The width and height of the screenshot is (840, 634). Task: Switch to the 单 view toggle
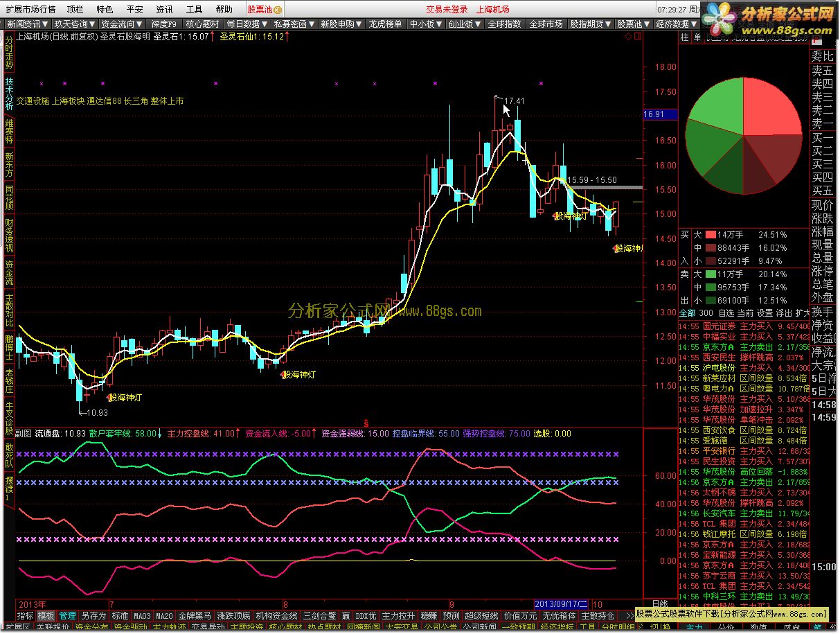tap(697, 37)
